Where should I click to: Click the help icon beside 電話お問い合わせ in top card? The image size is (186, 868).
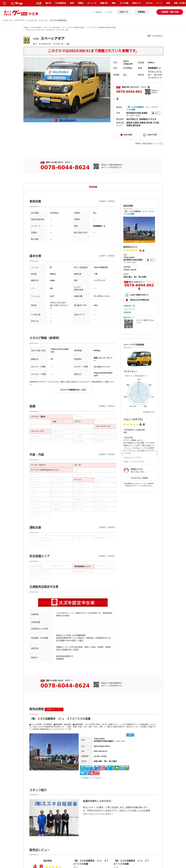click(x=148, y=87)
